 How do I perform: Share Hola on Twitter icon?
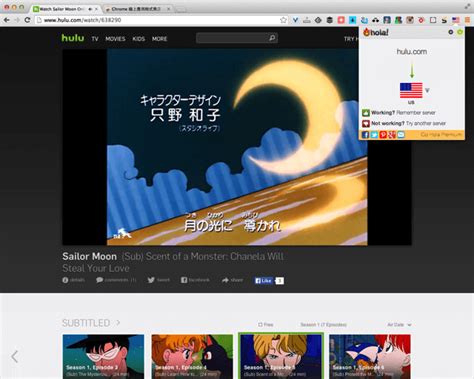coord(374,135)
